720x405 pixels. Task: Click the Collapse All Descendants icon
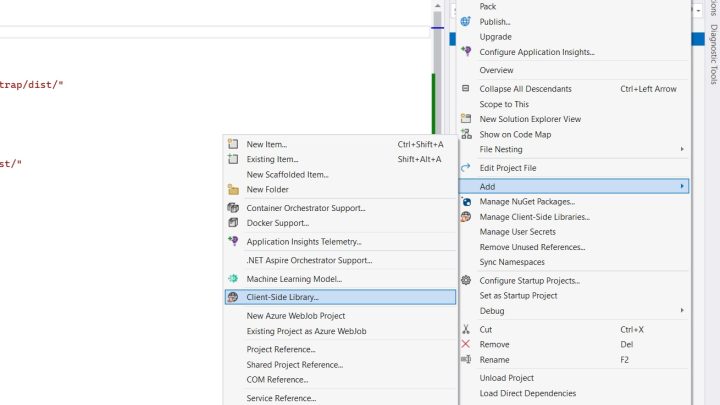466,88
